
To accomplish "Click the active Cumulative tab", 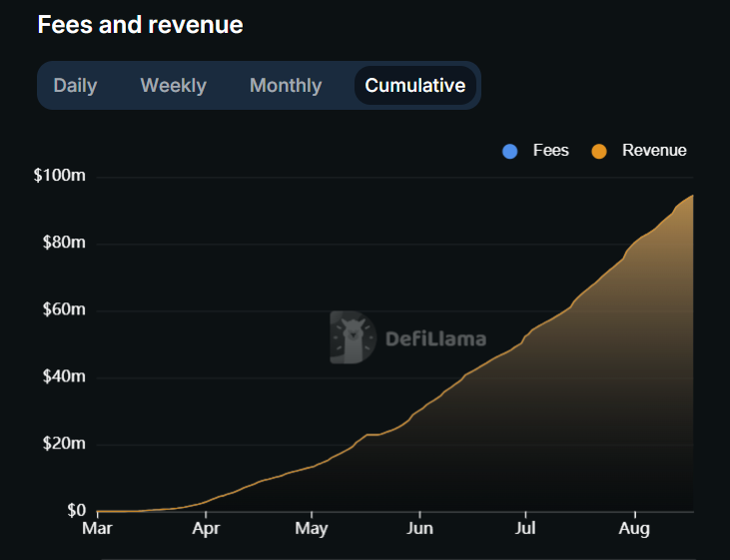I will point(414,86).
